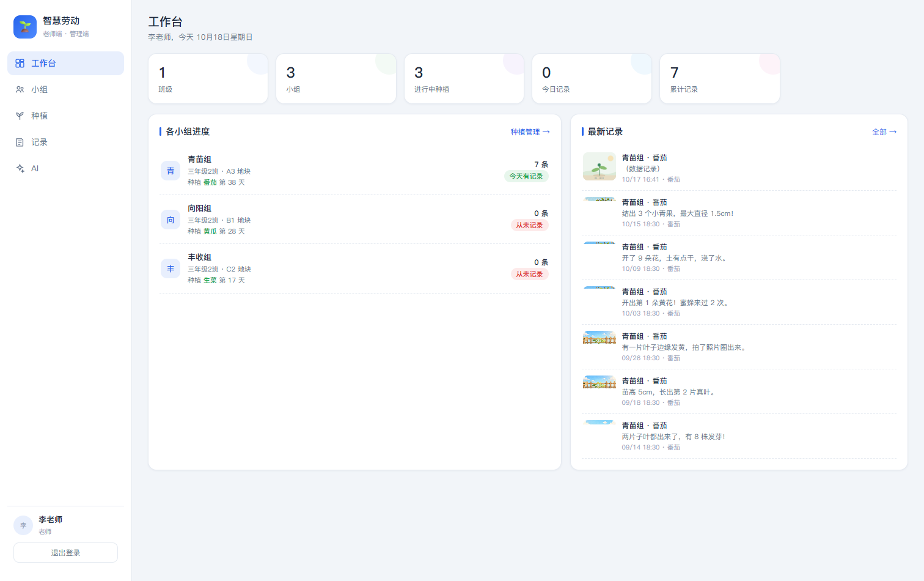Click record text 有一片叶子边缘发黄
The width and height of the screenshot is (924, 581).
pyautogui.click(x=684, y=347)
